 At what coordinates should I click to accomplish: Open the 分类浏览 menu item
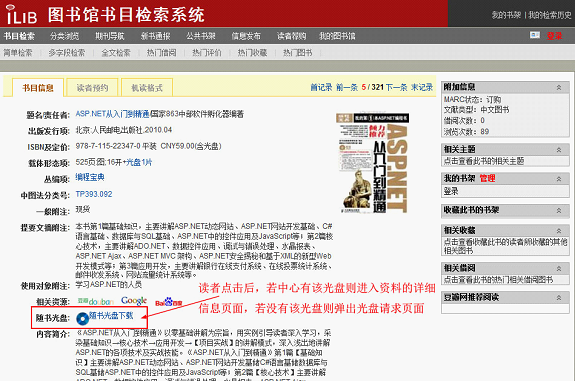65,36
